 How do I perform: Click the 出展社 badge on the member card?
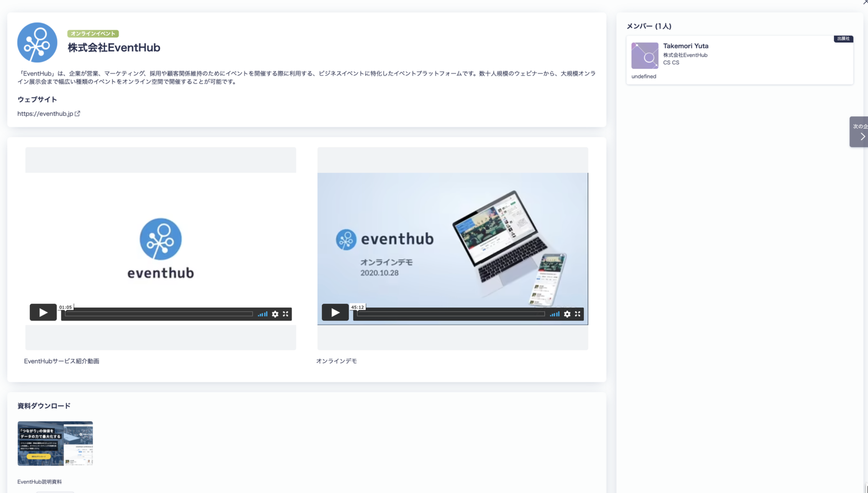click(843, 39)
